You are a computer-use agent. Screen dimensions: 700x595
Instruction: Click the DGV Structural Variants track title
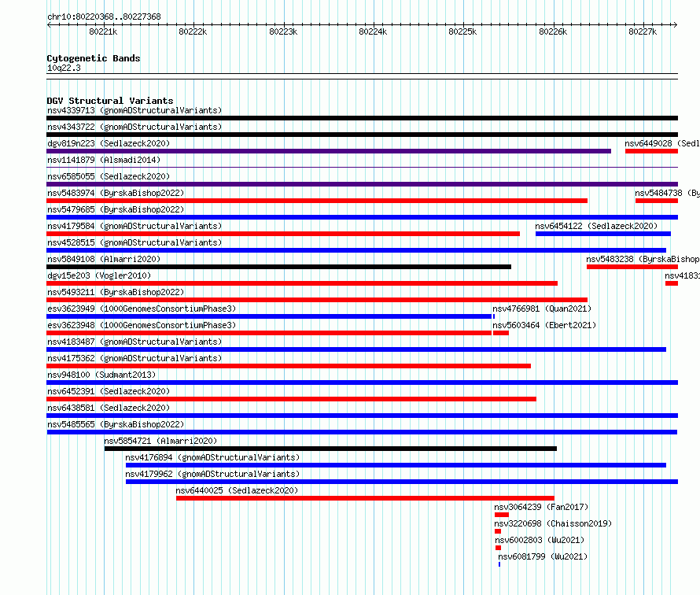110,101
